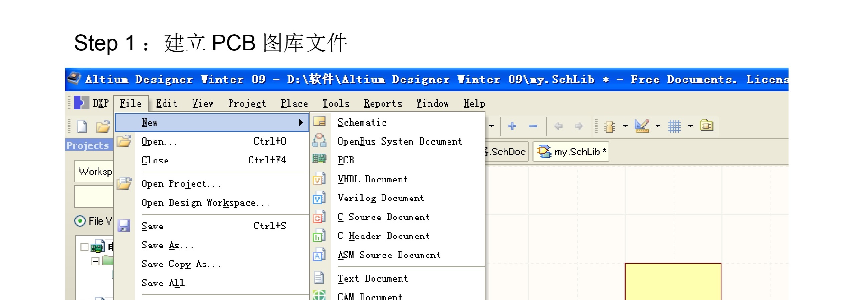The image size is (868, 300).
Task: Open dropdown arrow beside pencil drawing icon
Action: [658, 126]
